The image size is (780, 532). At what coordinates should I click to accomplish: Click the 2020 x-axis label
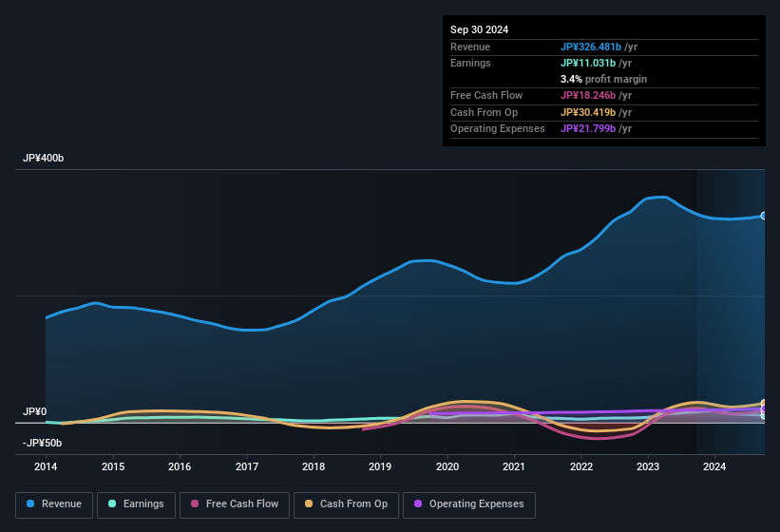447,466
